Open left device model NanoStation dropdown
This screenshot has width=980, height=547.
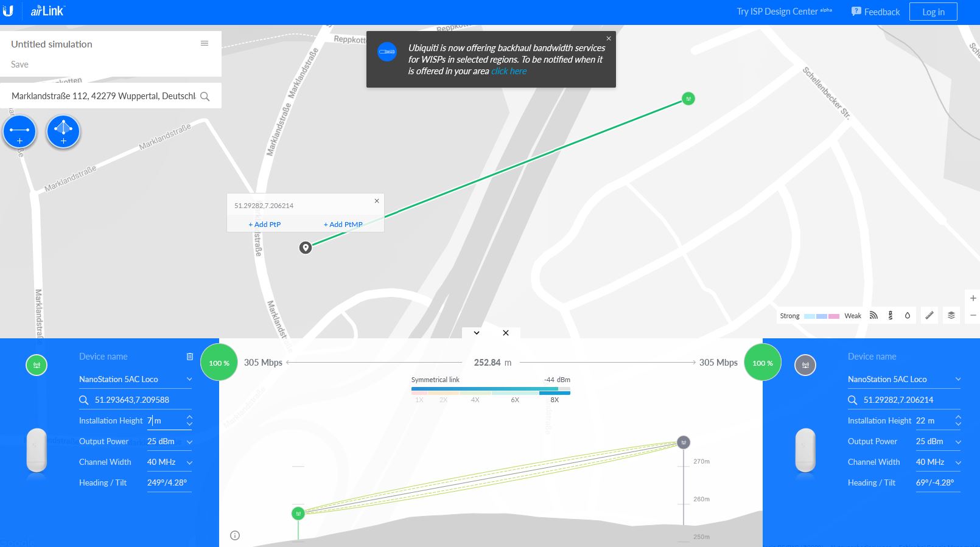(x=135, y=379)
